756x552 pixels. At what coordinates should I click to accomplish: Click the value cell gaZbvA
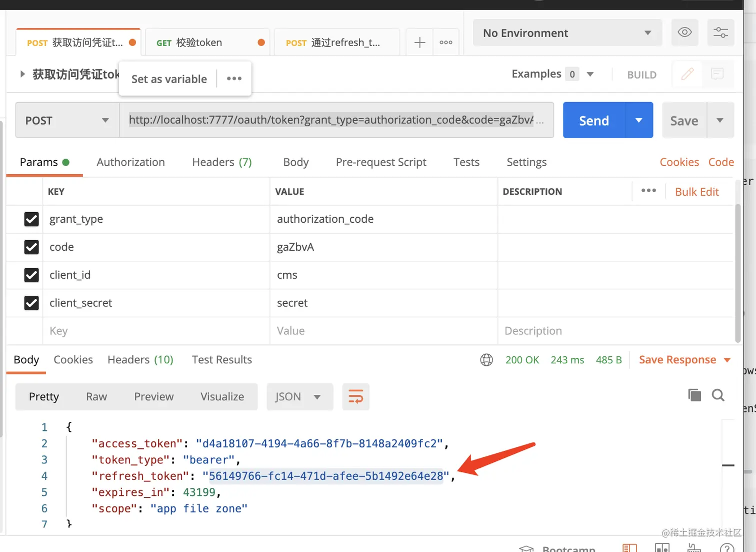click(x=383, y=247)
